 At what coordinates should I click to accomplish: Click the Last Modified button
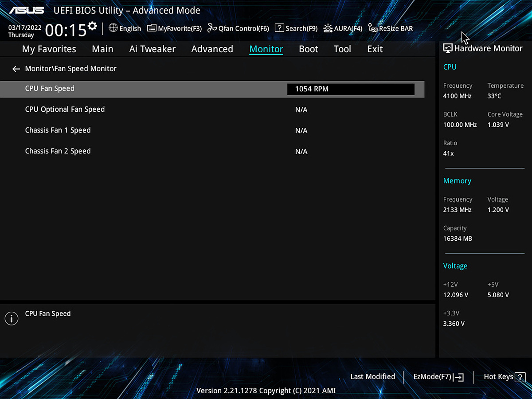click(x=372, y=376)
